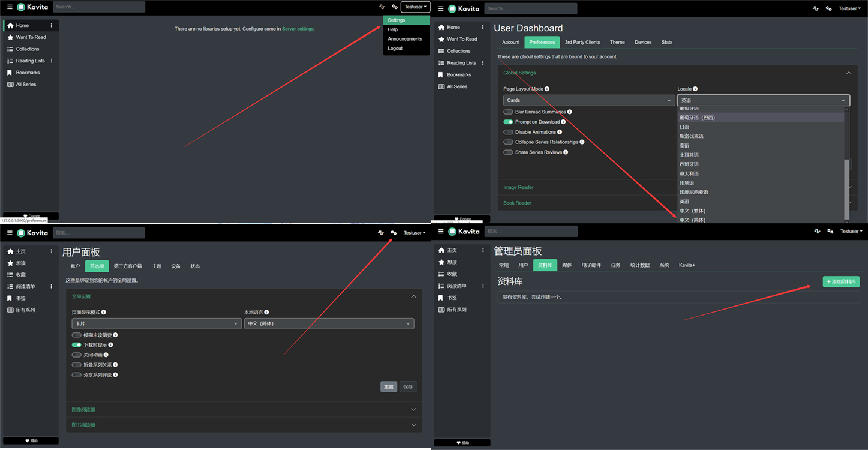Viewport: 868px width, 450px height.
Task: Click activity pulse icon in no-libraries Home screenshot
Action: pyautogui.click(x=382, y=7)
